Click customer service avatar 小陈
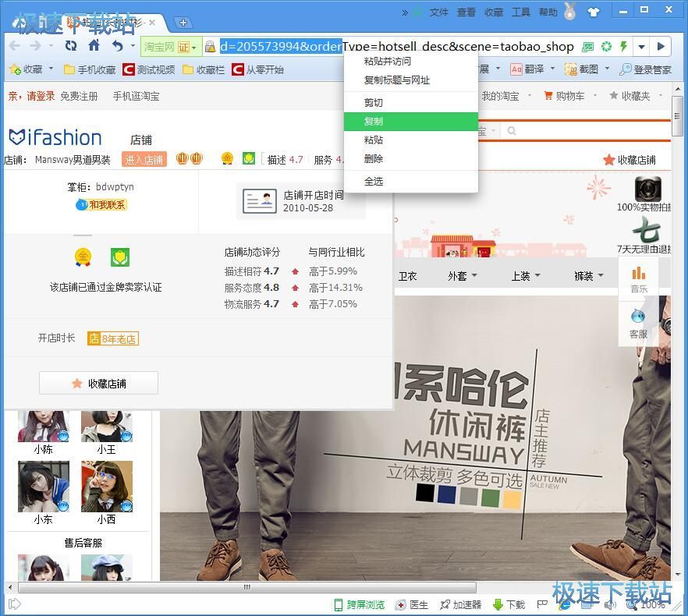Viewport: 688px width, 616px height. 43,426
